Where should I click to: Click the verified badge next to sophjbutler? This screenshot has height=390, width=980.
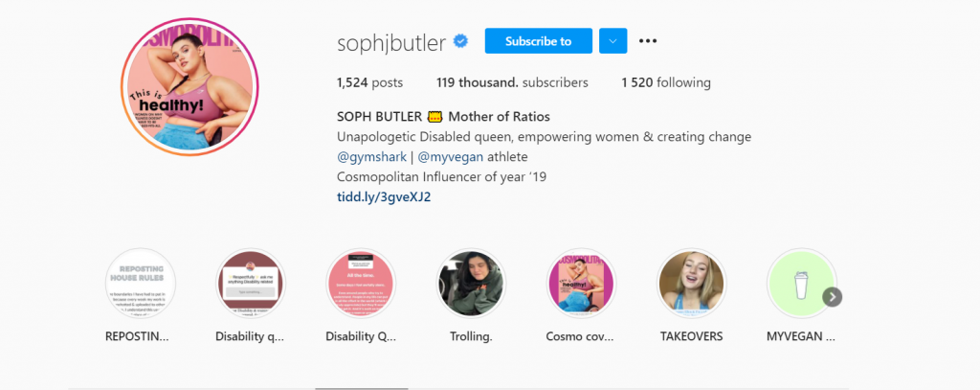(x=461, y=41)
